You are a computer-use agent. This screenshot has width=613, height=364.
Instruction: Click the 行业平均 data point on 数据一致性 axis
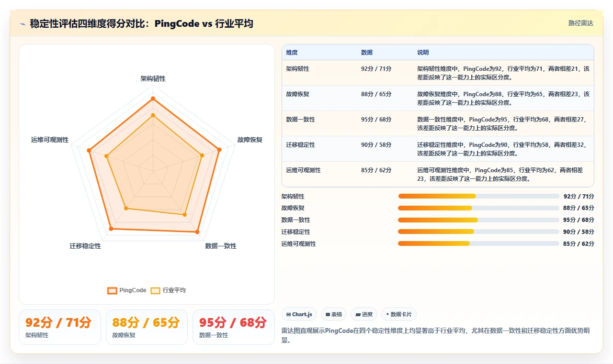tap(184, 215)
